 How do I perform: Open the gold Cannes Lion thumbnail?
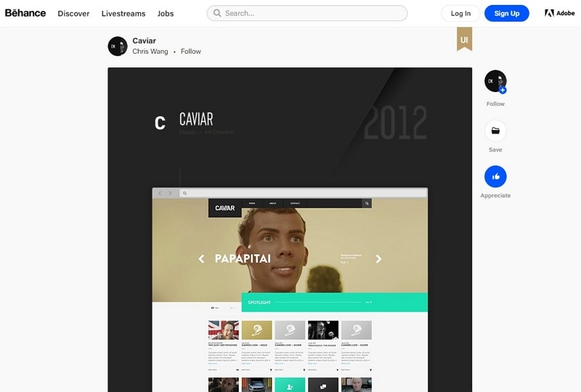point(257,330)
